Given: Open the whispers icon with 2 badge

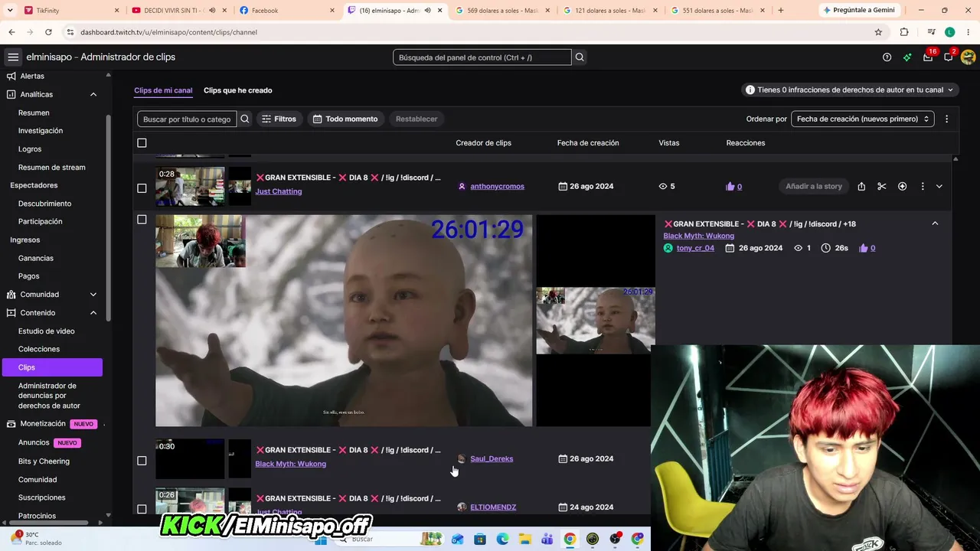Looking at the screenshot, I should click(949, 57).
